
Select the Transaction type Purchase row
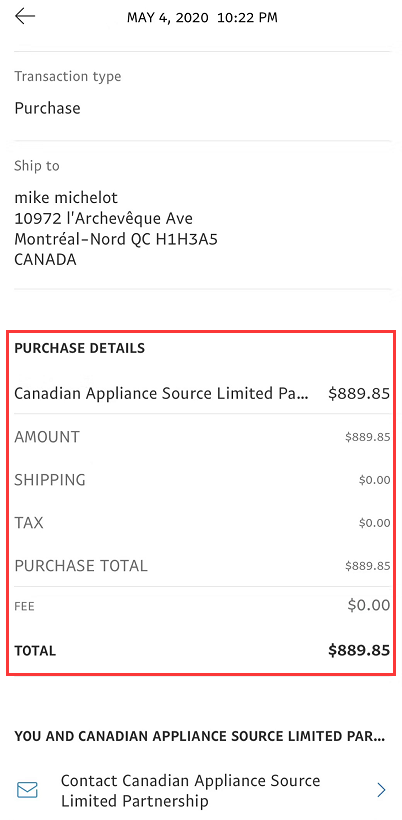201,96
